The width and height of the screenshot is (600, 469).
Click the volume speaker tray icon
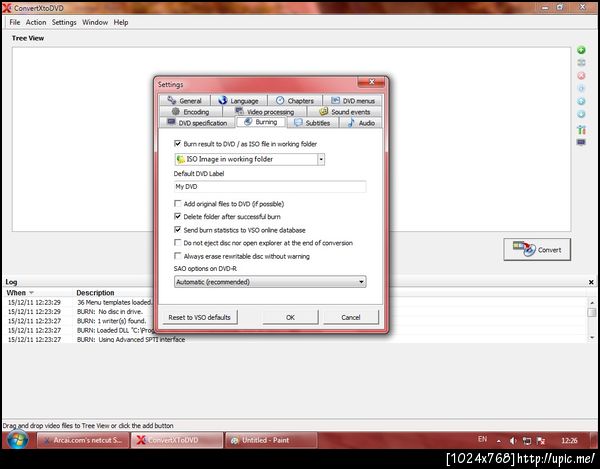coord(513,441)
